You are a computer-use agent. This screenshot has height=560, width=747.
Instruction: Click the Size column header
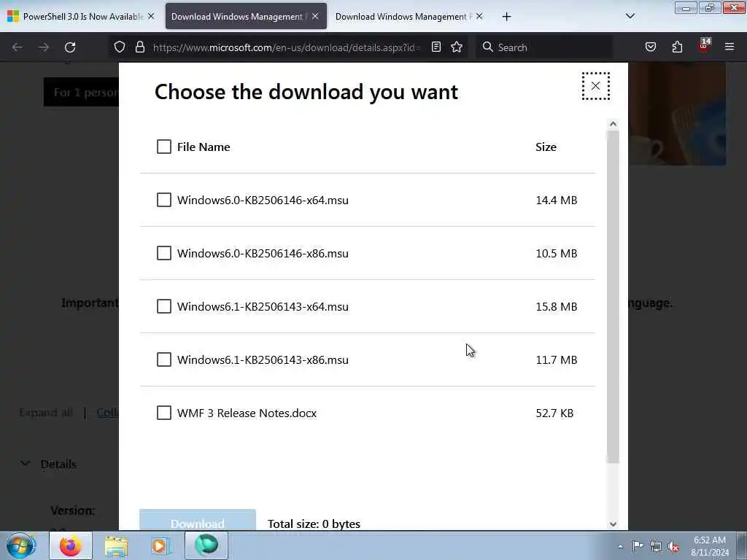tap(546, 147)
